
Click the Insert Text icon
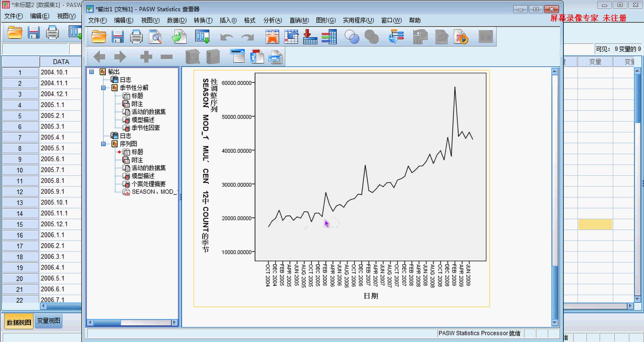[x=276, y=57]
